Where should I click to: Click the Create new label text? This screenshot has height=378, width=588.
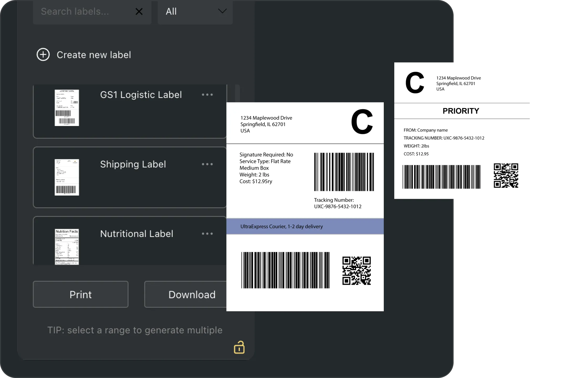(94, 55)
